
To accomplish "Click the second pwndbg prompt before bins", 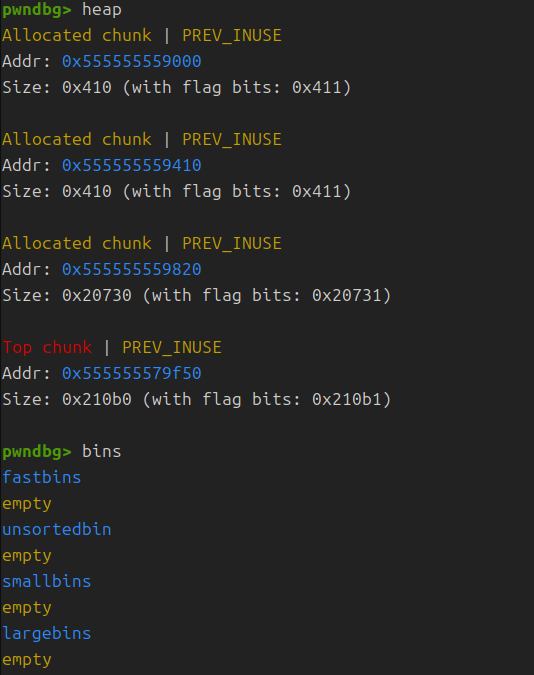I will [x=37, y=452].
